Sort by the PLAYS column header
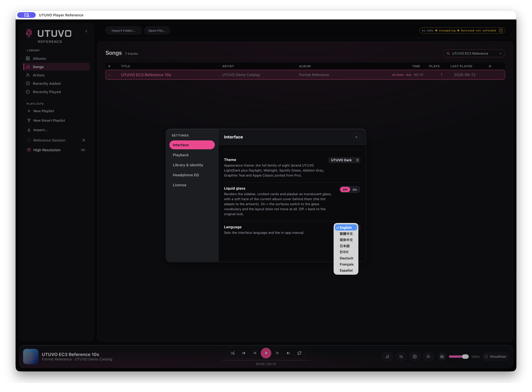 [434, 66]
